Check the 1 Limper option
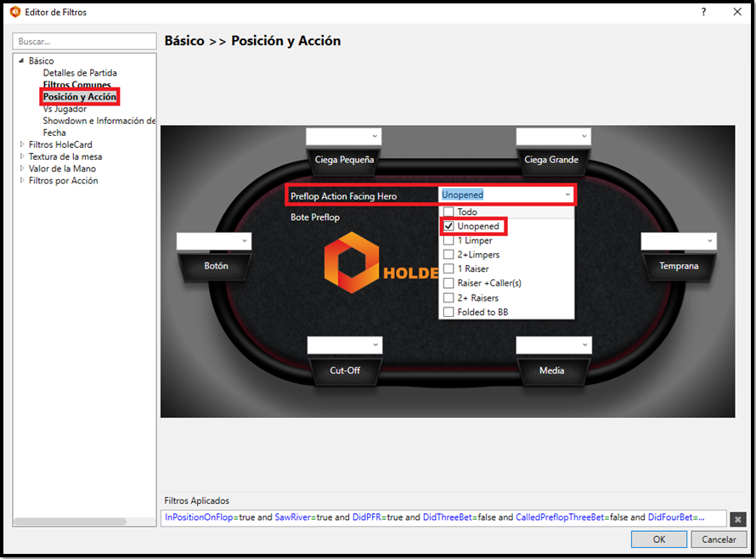756x559 pixels. click(x=449, y=240)
